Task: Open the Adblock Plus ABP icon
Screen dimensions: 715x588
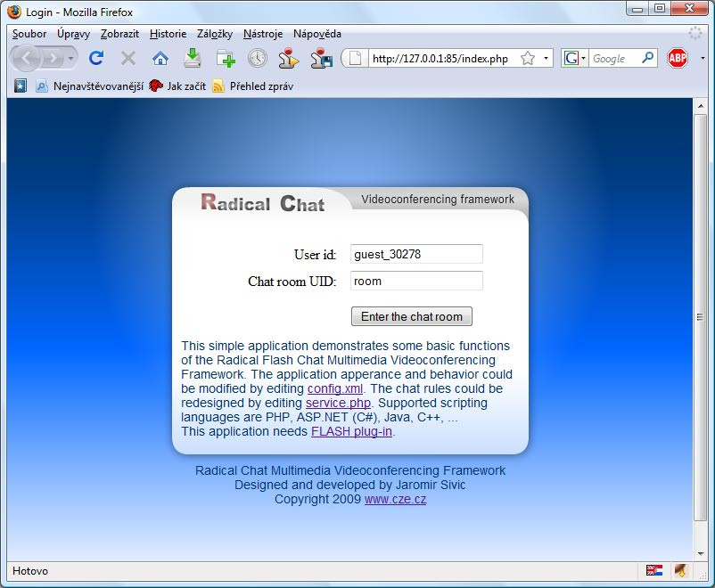Action: coord(678,58)
